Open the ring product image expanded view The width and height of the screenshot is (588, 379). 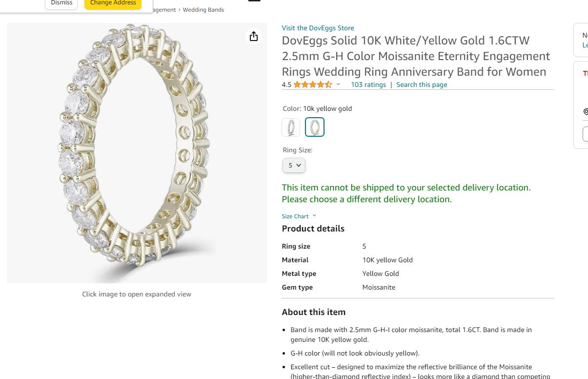pos(137,153)
